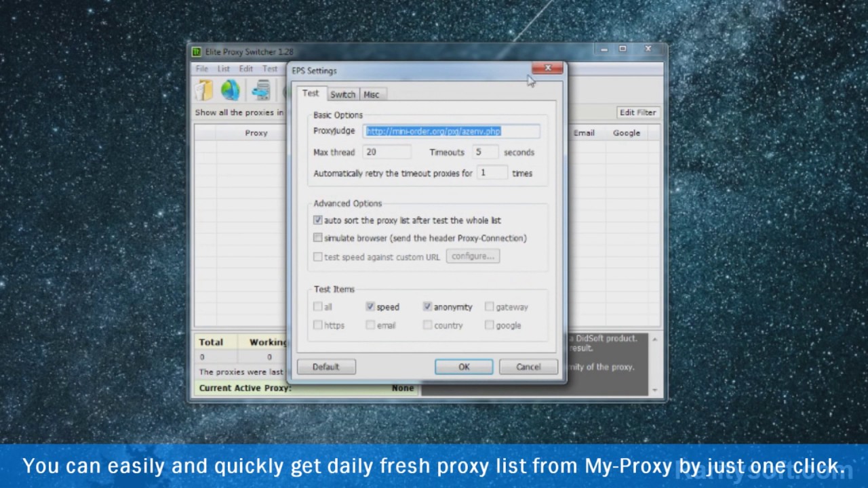Click the server proxy toolbar icon
868x488 pixels.
[260, 89]
